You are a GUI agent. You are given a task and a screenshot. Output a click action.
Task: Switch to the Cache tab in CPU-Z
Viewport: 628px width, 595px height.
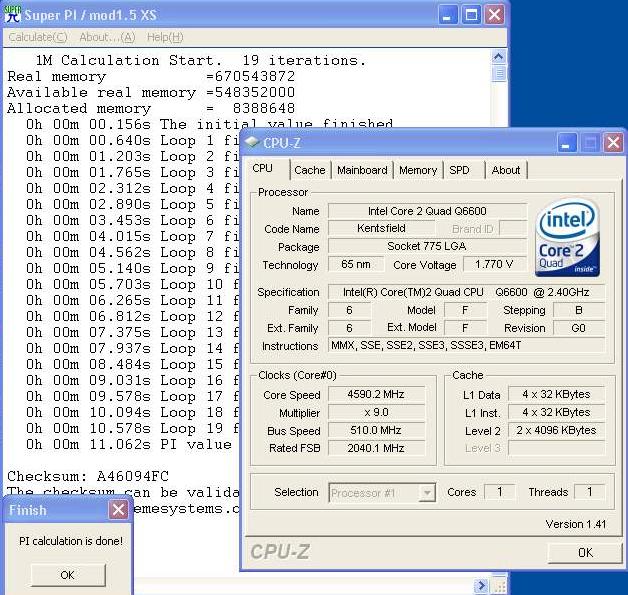(310, 170)
